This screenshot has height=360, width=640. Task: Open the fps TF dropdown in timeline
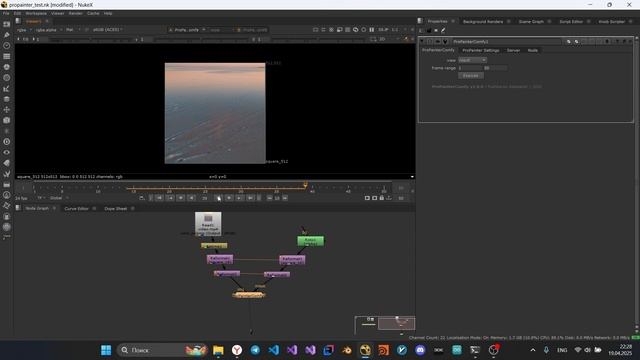[40, 198]
